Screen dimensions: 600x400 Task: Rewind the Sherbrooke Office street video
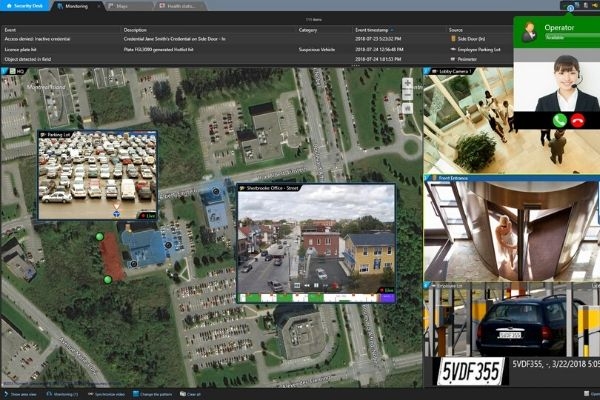coord(307,286)
